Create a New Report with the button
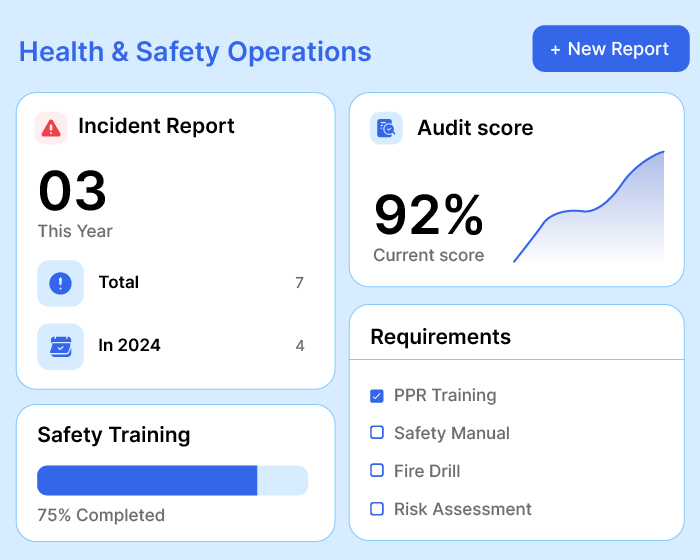This screenshot has width=700, height=560. 611,49
